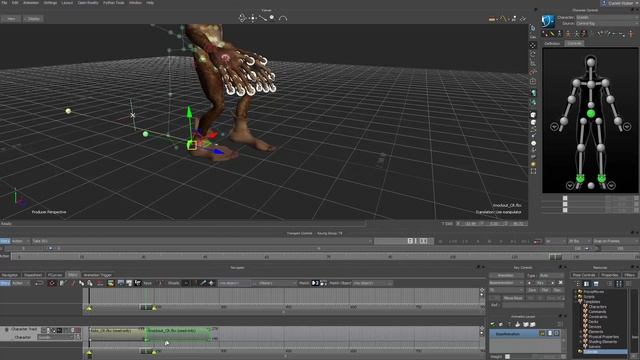Switch to the Navigator tab

tap(10, 275)
